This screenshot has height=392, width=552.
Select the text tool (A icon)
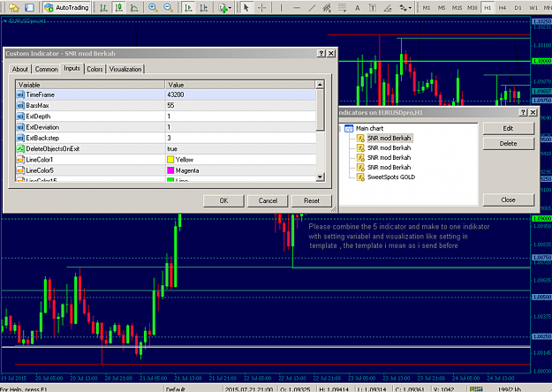pyautogui.click(x=358, y=7)
